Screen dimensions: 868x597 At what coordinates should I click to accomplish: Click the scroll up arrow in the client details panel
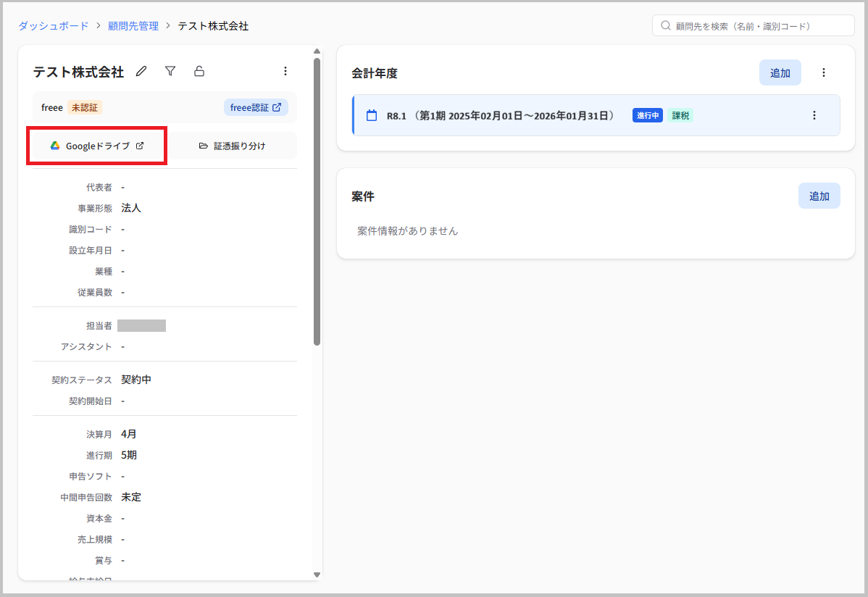pos(317,51)
